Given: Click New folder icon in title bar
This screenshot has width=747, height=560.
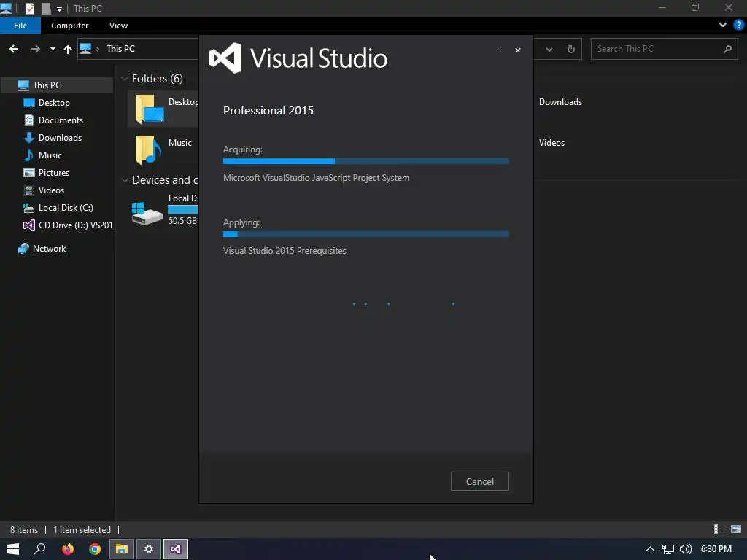Looking at the screenshot, I should (x=45, y=8).
